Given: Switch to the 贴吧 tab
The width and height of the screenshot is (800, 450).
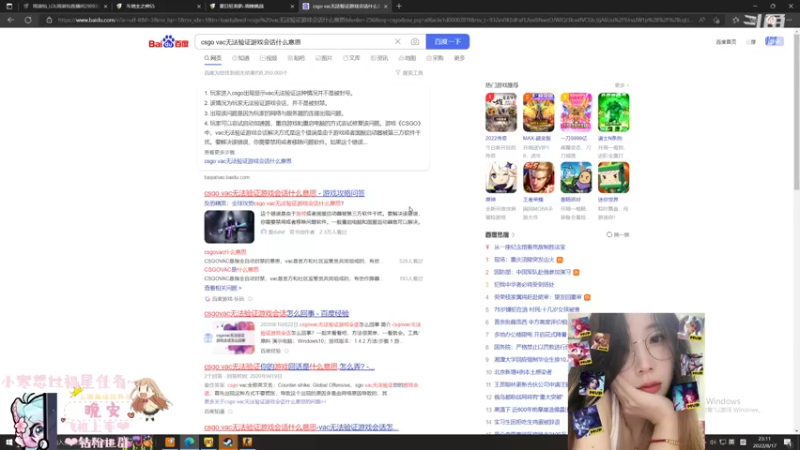Looking at the screenshot, I should (296, 58).
